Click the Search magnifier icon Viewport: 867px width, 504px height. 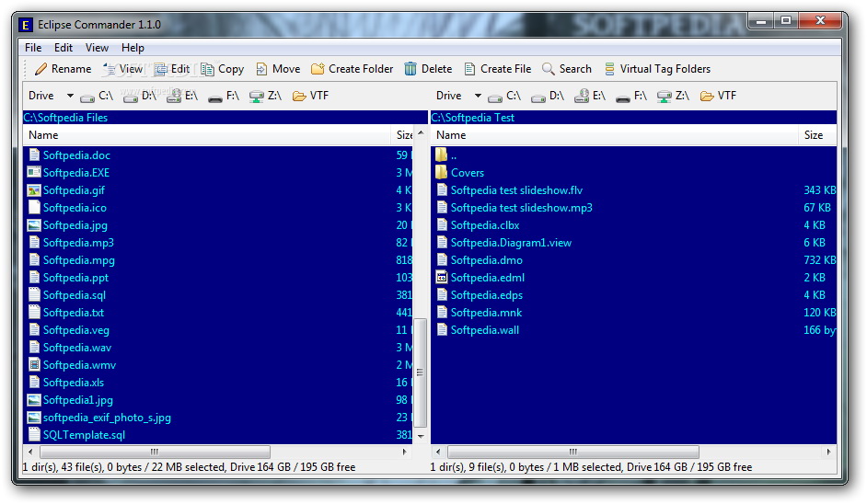pos(549,69)
